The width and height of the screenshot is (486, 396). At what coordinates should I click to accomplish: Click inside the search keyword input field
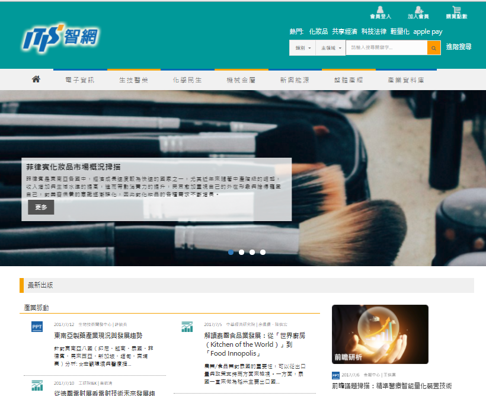pyautogui.click(x=387, y=48)
